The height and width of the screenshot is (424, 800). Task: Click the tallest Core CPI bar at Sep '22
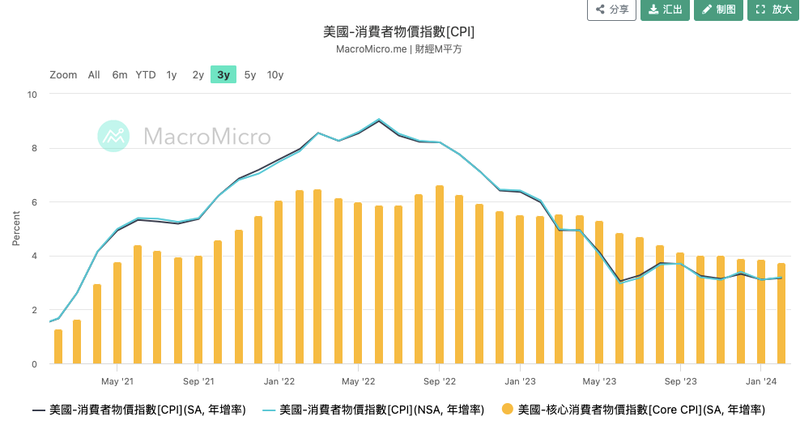(x=439, y=275)
